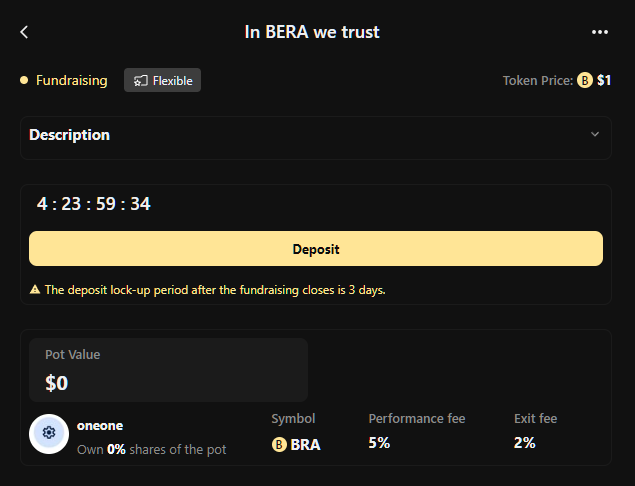This screenshot has height=486, width=635.
Task: Click the deposit lock-up period notice text
Action: tap(215, 290)
